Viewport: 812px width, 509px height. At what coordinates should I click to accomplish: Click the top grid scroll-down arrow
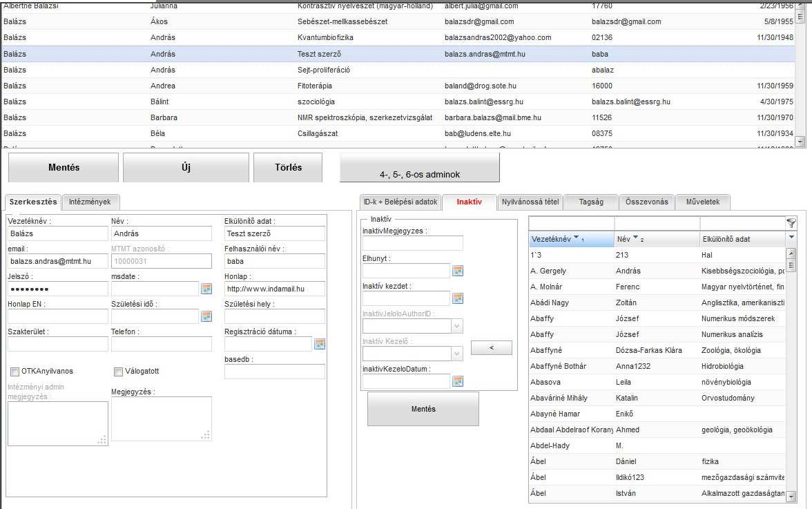[x=800, y=142]
